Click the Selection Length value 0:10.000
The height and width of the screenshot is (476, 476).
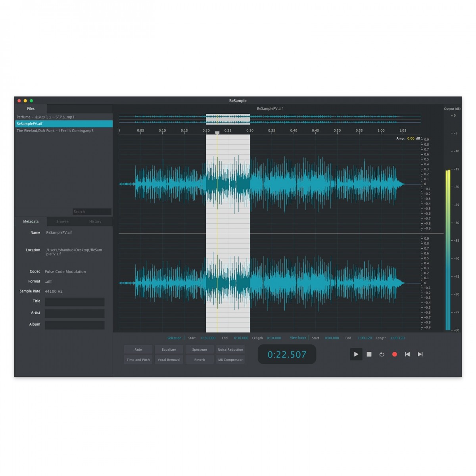tap(274, 338)
